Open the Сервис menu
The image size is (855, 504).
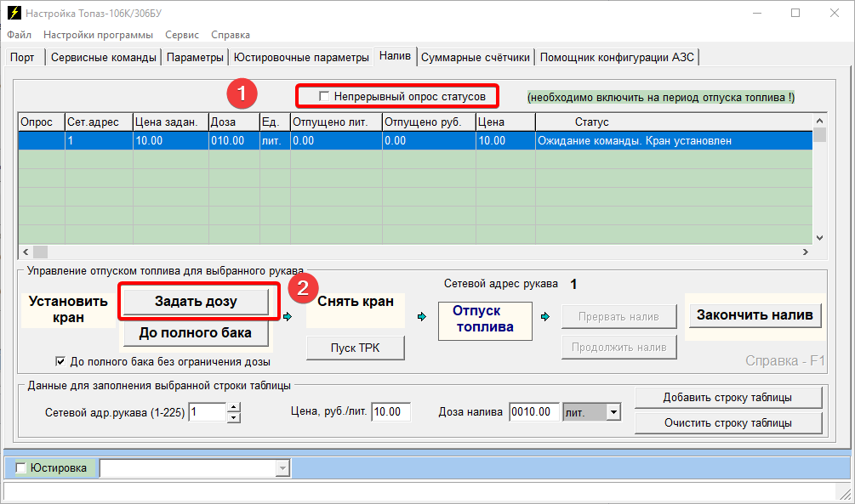[x=181, y=35]
